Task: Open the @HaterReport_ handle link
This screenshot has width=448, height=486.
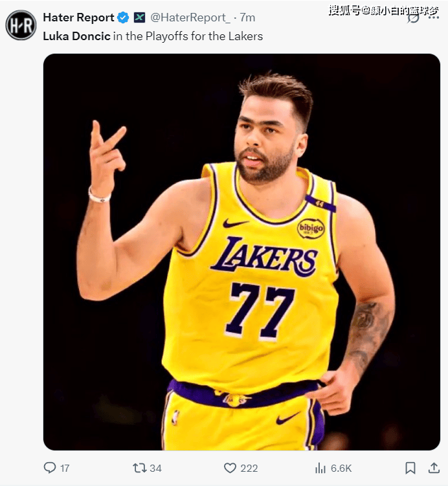Action: (190, 17)
